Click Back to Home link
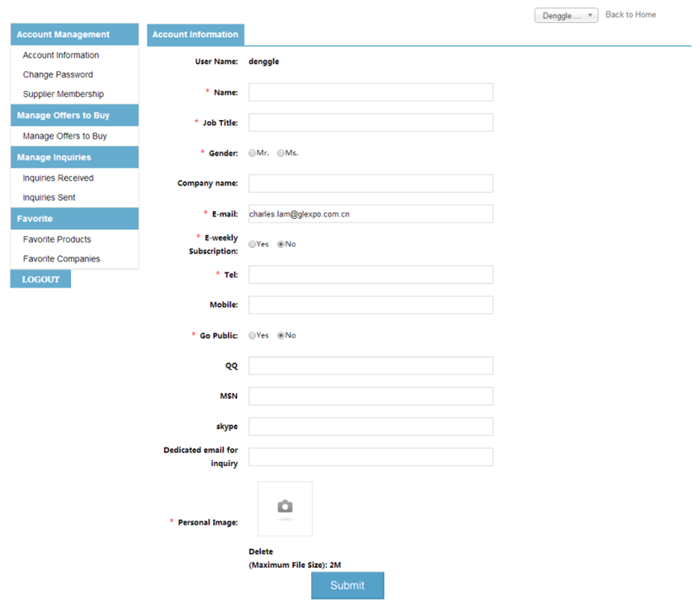Image resolution: width=700 pixels, height=609 pixels. click(630, 15)
